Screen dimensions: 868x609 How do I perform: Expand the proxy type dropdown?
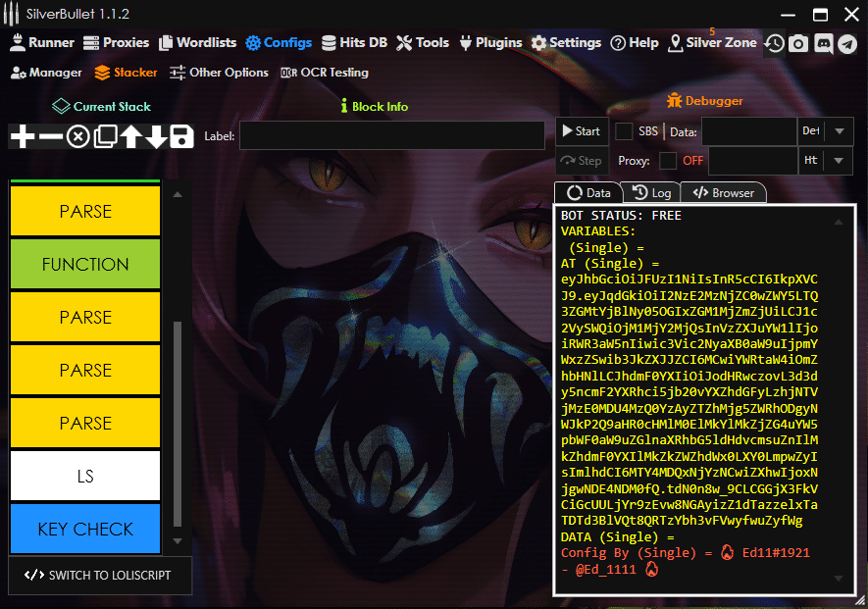(x=839, y=160)
